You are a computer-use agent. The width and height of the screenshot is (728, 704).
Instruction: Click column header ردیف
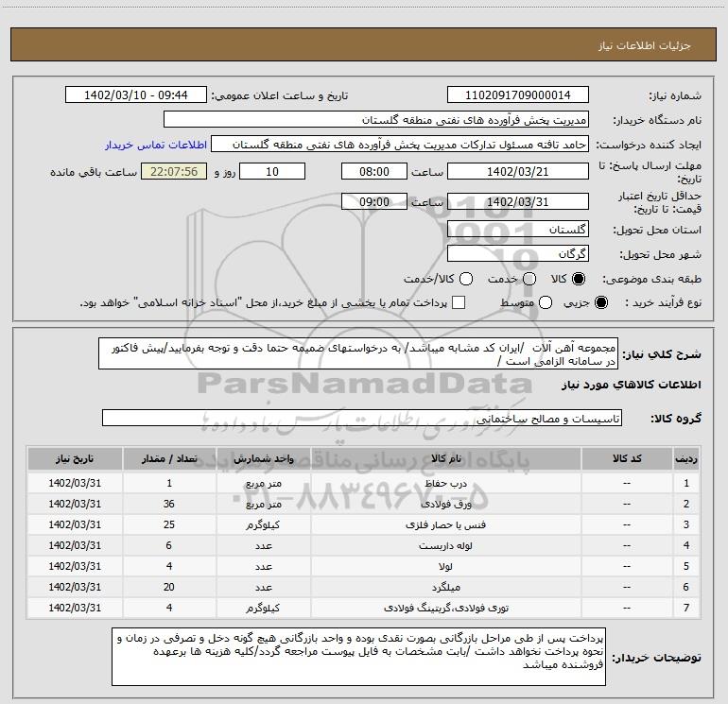click(x=686, y=458)
